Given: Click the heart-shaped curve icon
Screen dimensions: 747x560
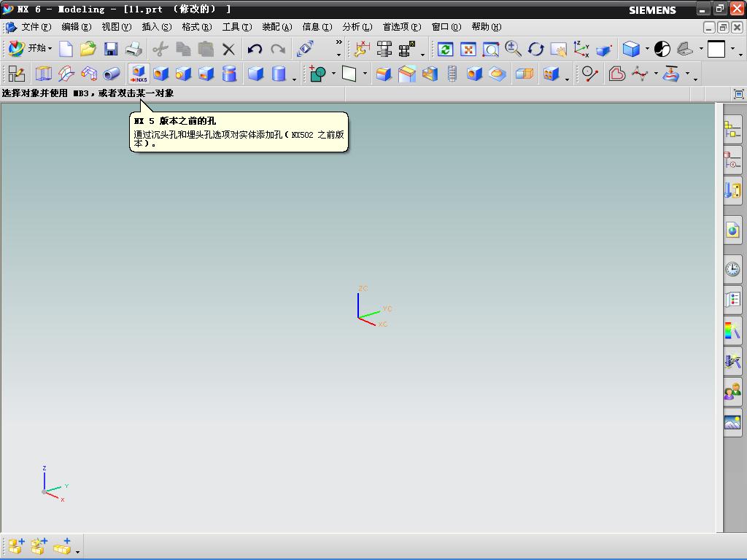Looking at the screenshot, I should (616, 74).
